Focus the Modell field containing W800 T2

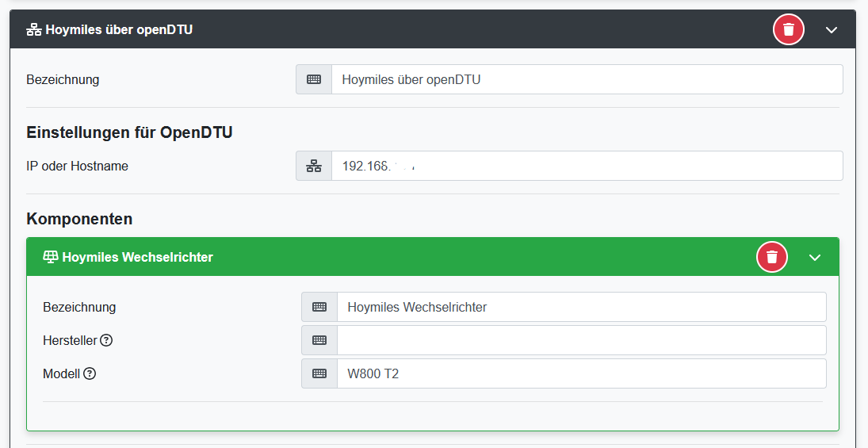click(x=581, y=373)
